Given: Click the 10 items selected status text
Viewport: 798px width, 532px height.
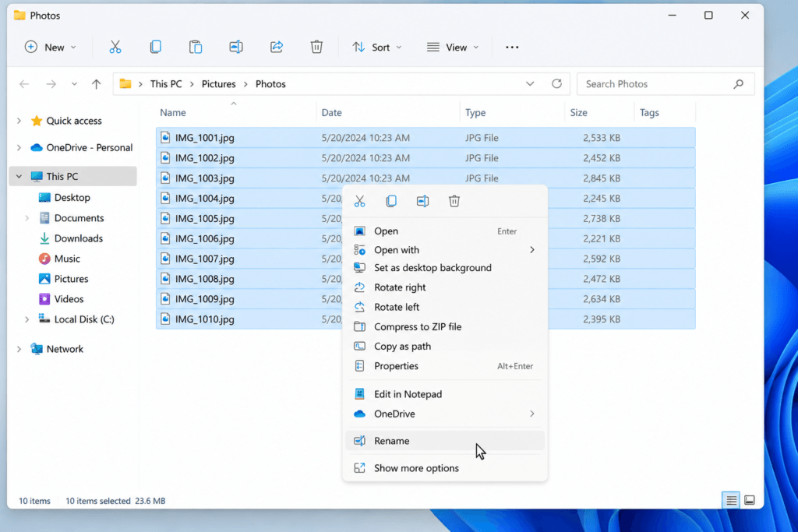Looking at the screenshot, I should pos(97,501).
